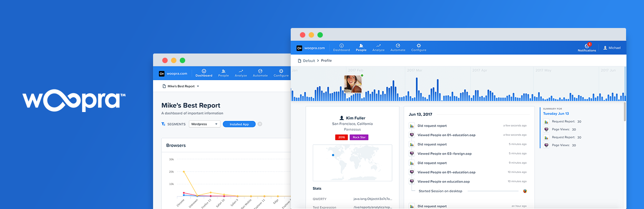Viewport: 644px width, 209px height.
Task: Click Kim Fuller's avatar photo on the timeline
Action: pyautogui.click(x=352, y=84)
